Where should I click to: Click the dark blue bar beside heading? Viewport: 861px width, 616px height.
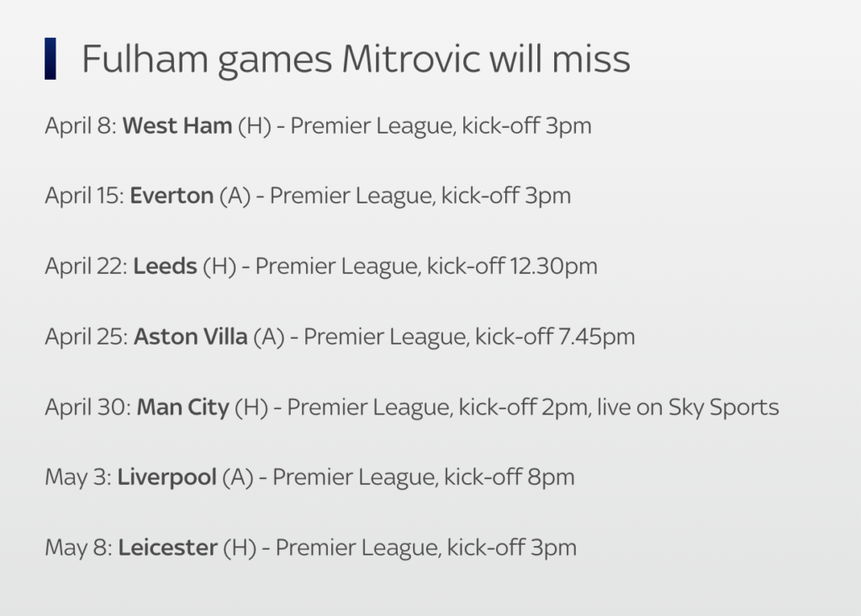(x=50, y=59)
